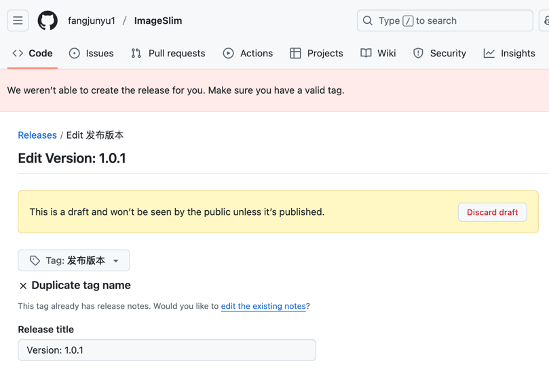
Task: Discard the draft release
Action: point(492,212)
